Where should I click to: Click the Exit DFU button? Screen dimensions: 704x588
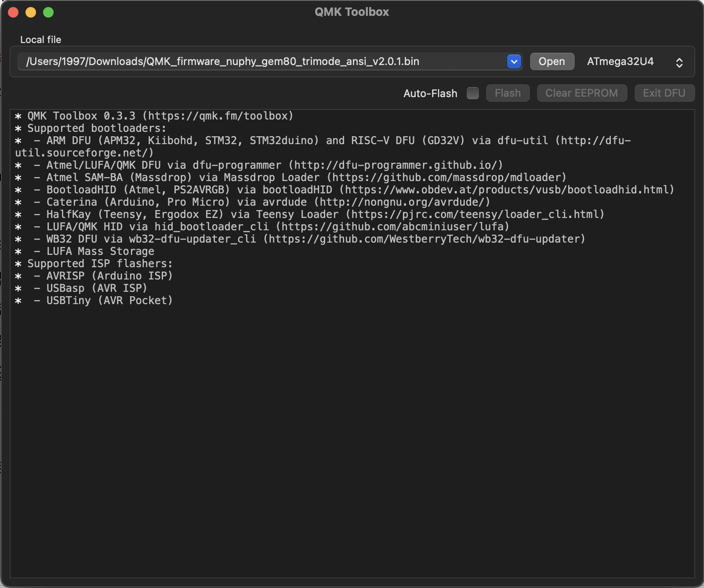click(x=664, y=93)
